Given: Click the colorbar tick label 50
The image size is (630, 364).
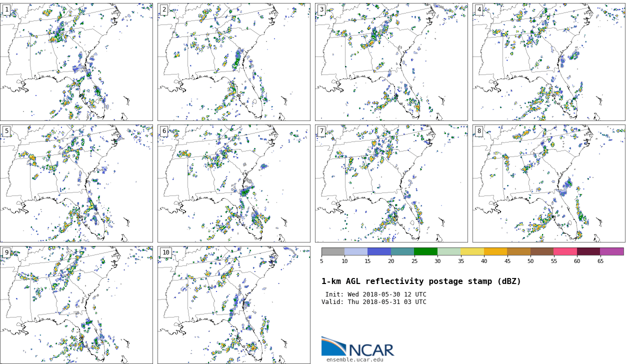Looking at the screenshot, I should click(530, 261).
